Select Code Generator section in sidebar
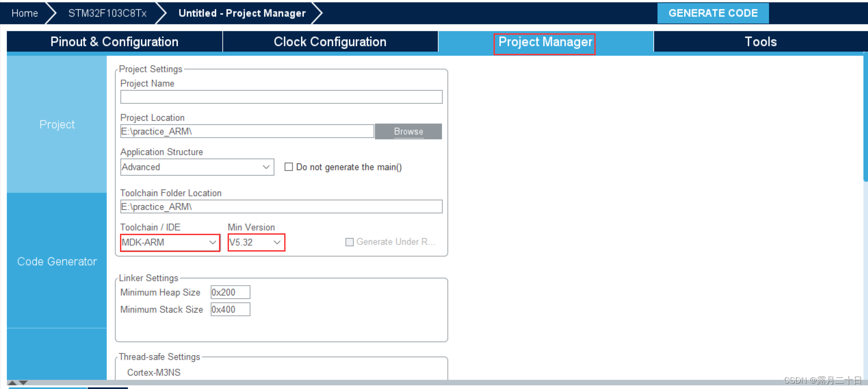 (x=57, y=261)
